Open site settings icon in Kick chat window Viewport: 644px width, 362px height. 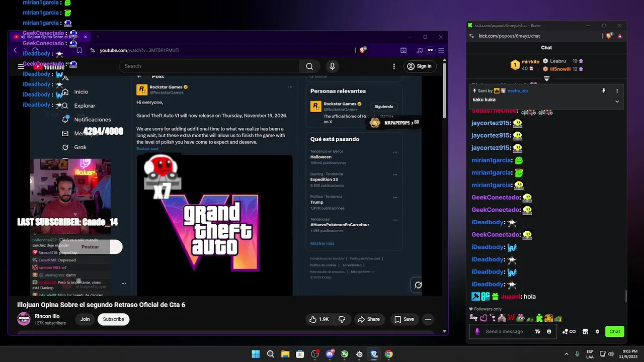coord(471,36)
